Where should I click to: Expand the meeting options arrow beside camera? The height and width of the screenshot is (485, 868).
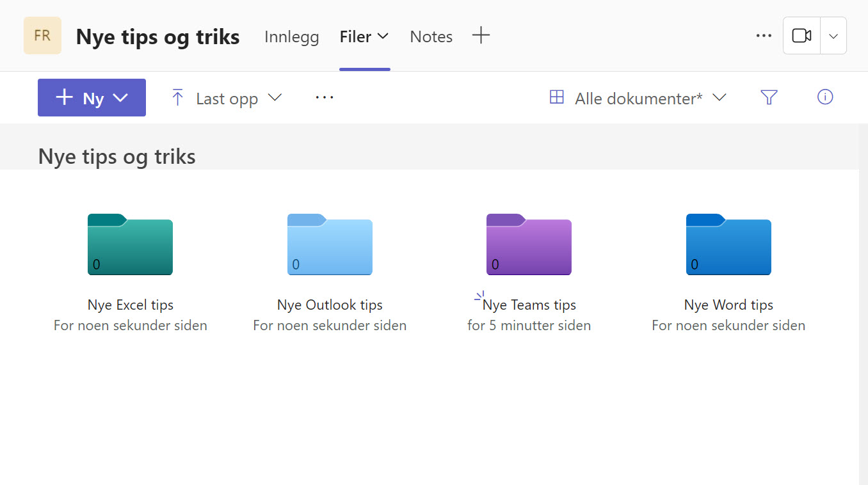[833, 36]
